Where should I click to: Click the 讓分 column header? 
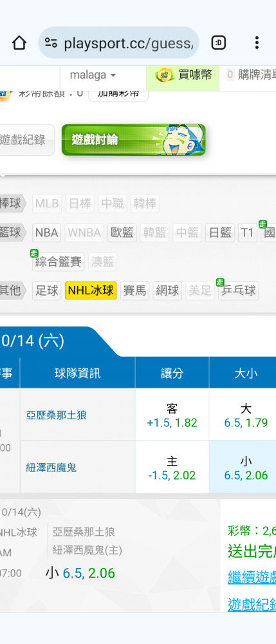click(172, 373)
